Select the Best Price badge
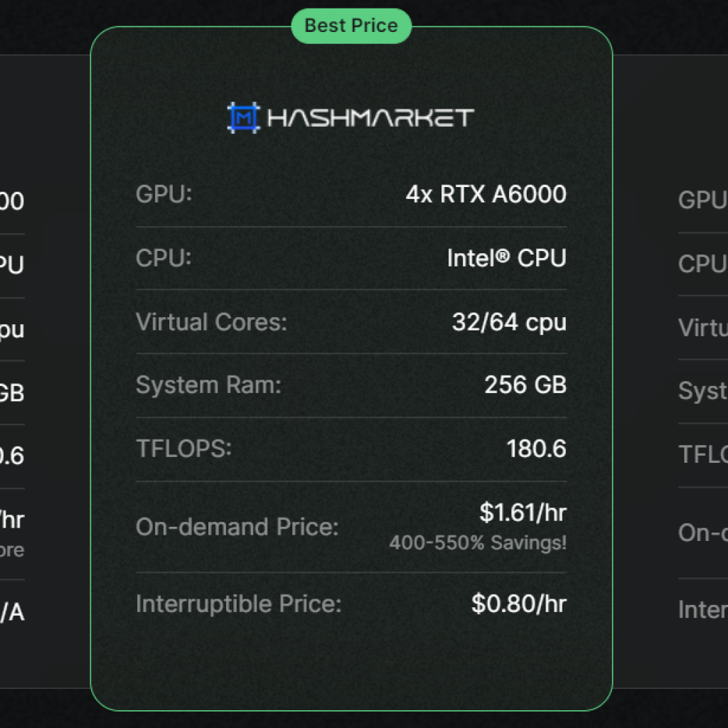Viewport: 728px width, 728px height. [351, 26]
